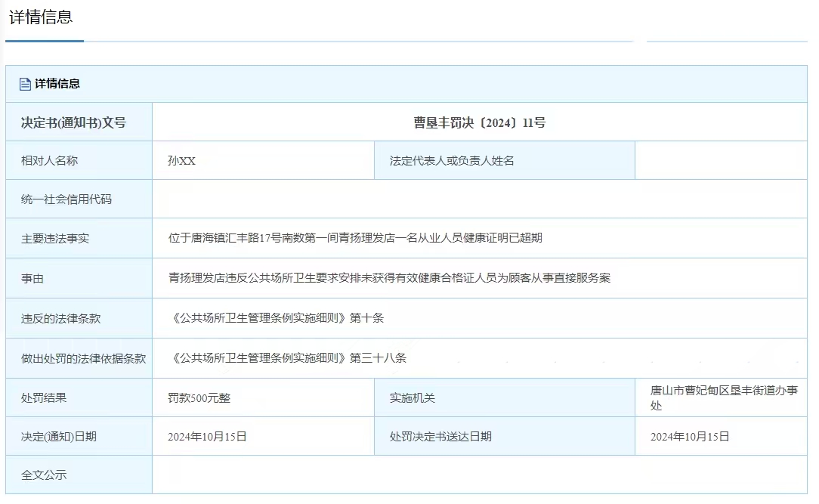Click the 统一社会信用代码 label

(66, 199)
